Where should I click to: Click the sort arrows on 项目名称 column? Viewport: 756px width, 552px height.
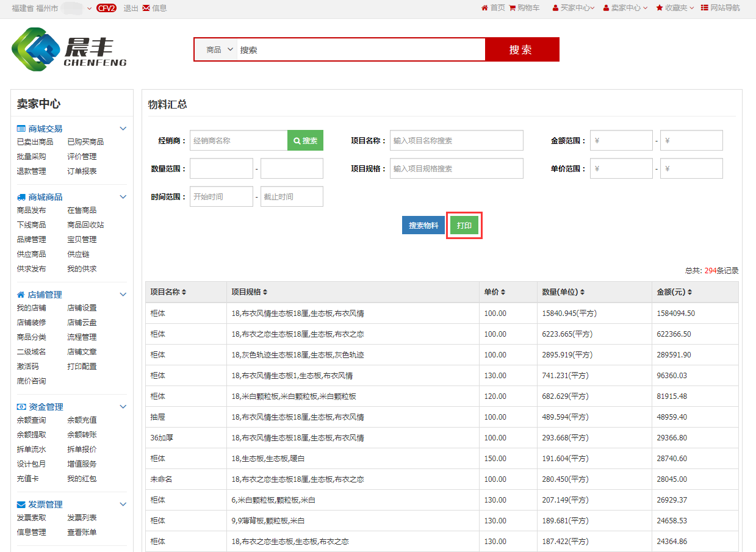(184, 292)
